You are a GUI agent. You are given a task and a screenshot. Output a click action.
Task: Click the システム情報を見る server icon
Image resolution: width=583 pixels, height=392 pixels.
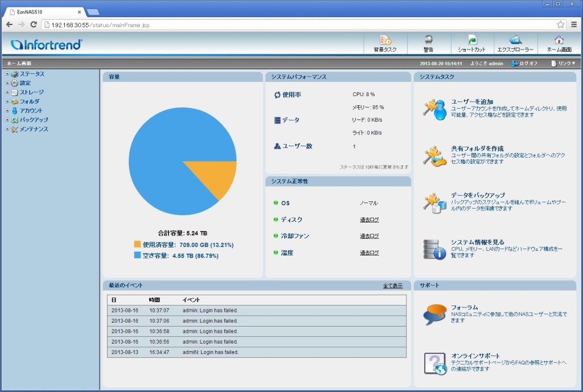pyautogui.click(x=434, y=249)
